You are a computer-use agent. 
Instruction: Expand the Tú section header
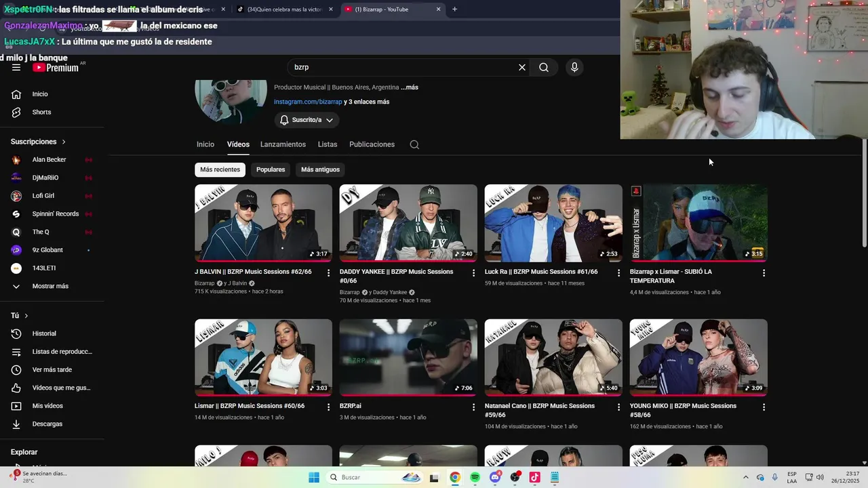tap(19, 316)
